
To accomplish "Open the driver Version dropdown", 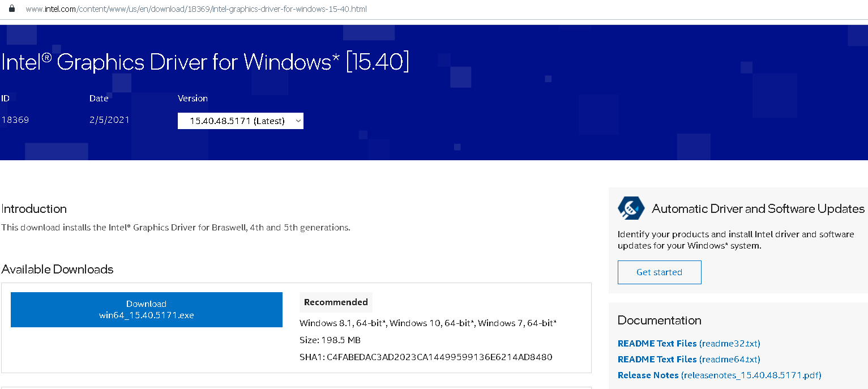I will pyautogui.click(x=241, y=121).
